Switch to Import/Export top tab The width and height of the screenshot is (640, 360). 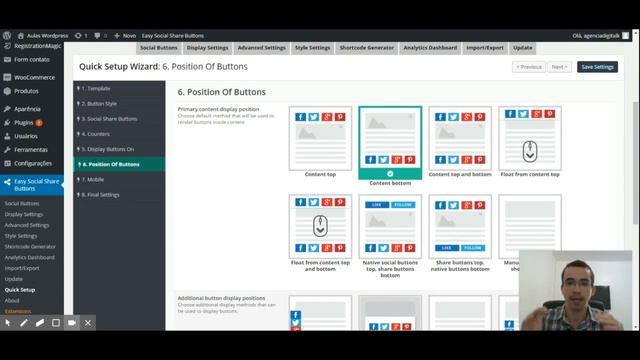(485, 48)
